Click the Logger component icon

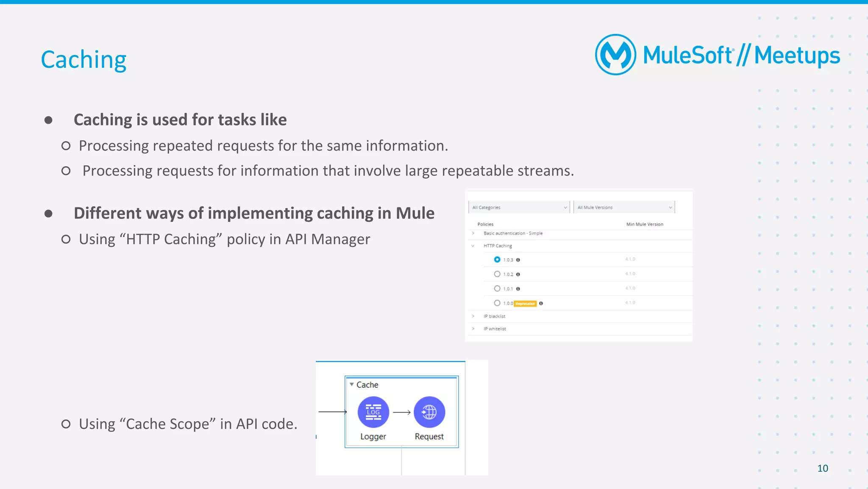click(373, 412)
